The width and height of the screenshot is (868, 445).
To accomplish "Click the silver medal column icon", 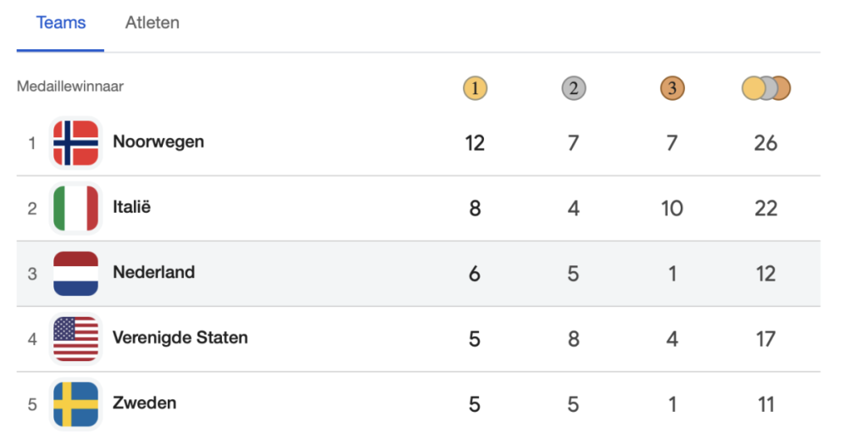I will [574, 87].
